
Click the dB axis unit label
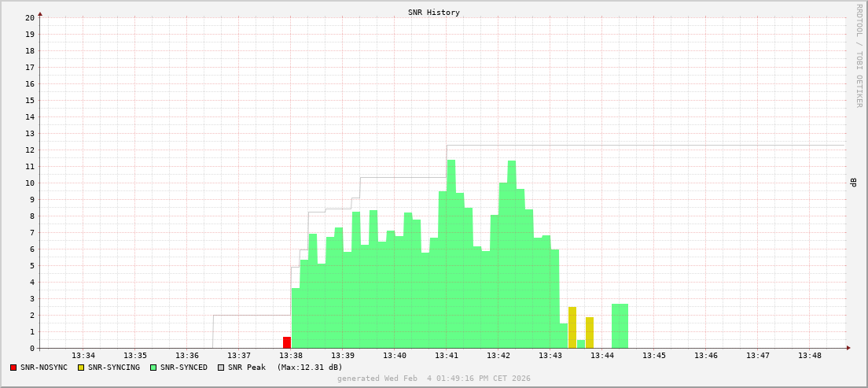[854, 183]
